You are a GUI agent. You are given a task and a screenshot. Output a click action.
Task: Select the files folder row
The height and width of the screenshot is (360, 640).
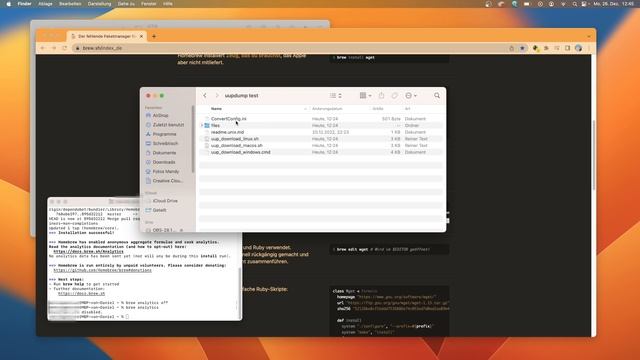(320, 125)
